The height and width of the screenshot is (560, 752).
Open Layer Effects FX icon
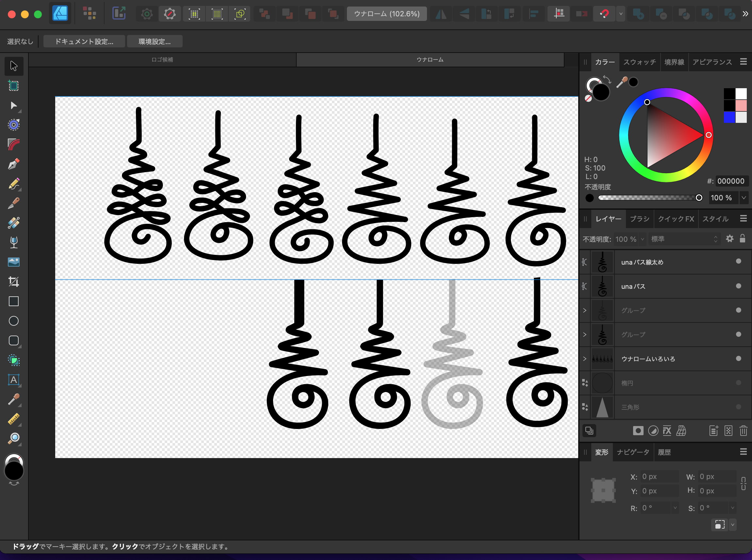667,431
